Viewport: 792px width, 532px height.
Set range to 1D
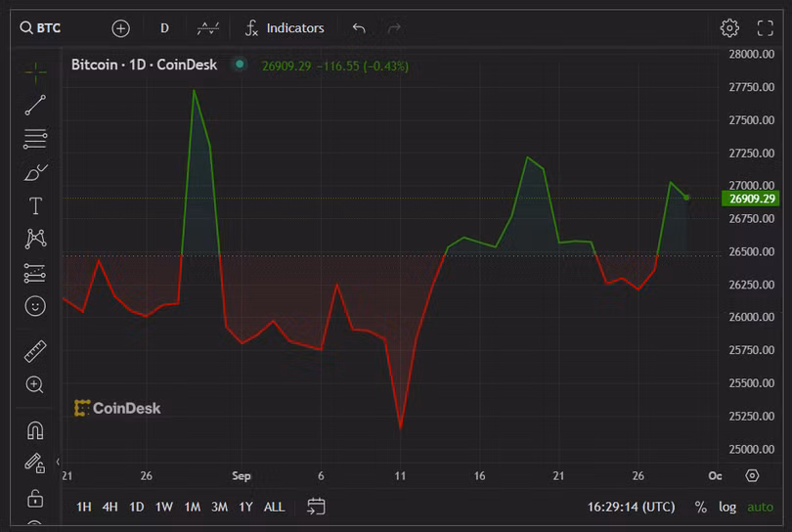pyautogui.click(x=136, y=507)
